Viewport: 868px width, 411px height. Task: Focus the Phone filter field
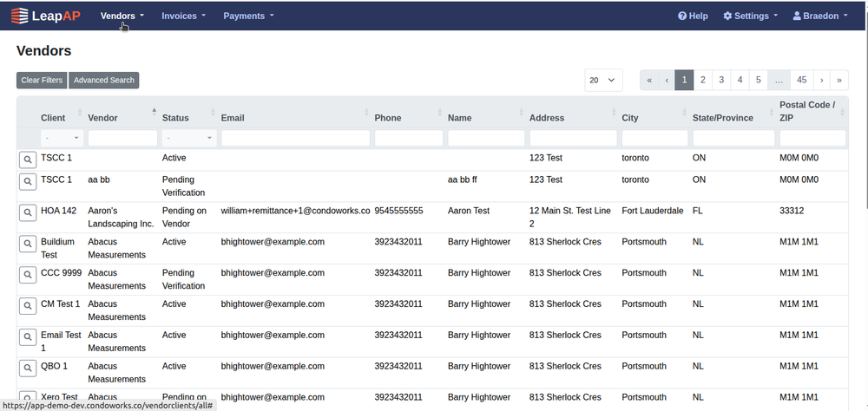(x=409, y=138)
